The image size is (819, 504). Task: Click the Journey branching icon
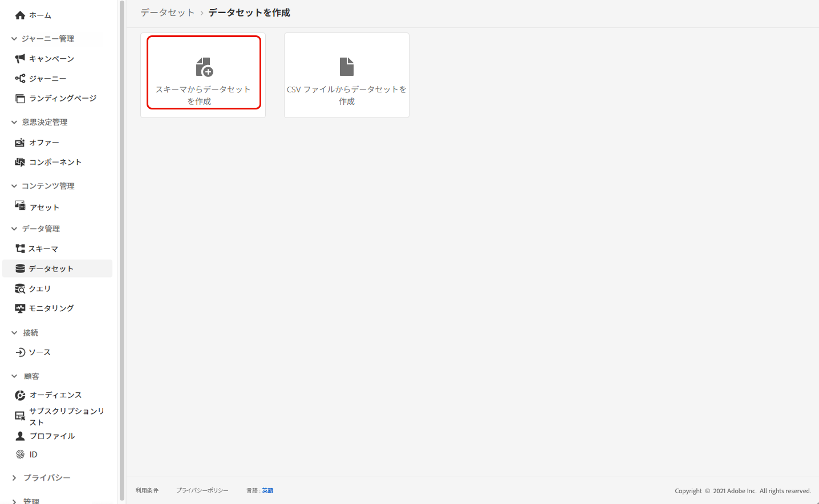[x=20, y=78]
